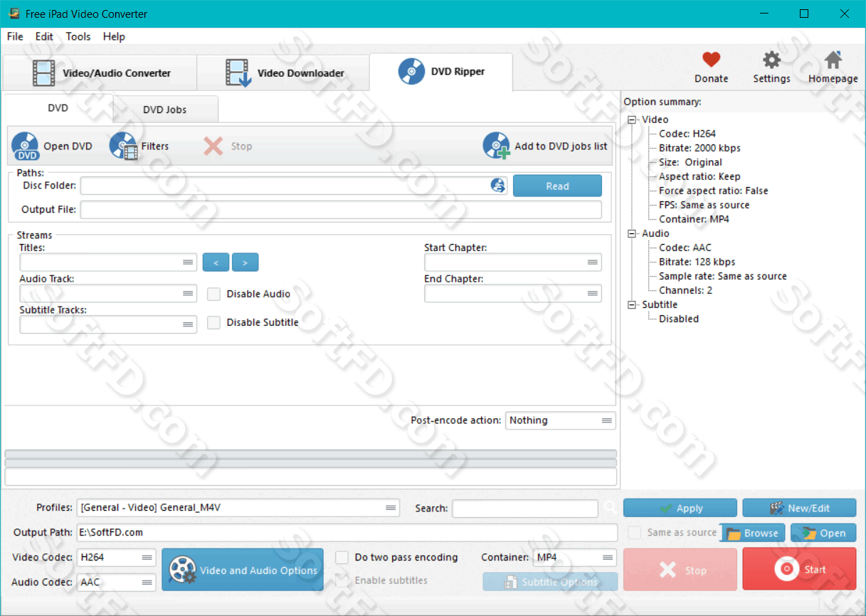Viewport: 866px width, 616px height.
Task: Click the red Stop button at the bottom
Action: pos(680,569)
